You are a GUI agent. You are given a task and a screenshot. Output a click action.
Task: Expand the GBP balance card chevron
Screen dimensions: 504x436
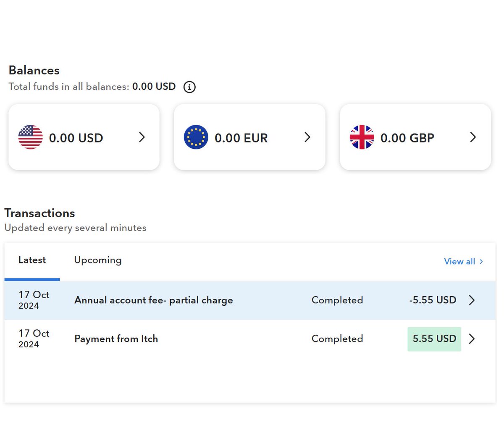473,137
